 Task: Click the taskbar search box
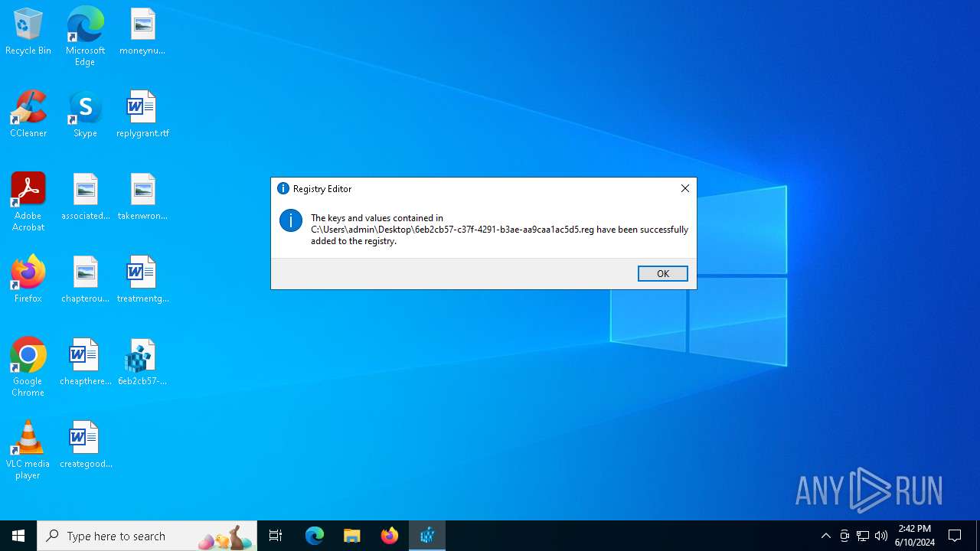pyautogui.click(x=147, y=536)
